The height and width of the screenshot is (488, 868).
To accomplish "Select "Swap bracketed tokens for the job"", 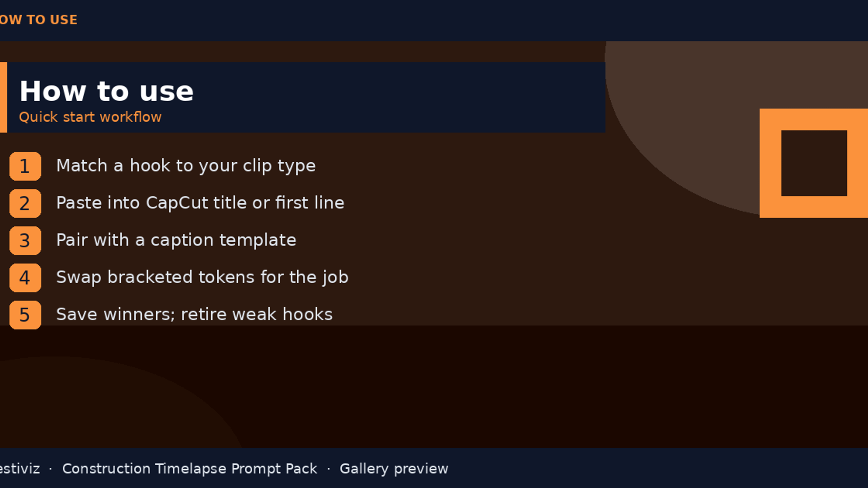I will click(x=202, y=277).
